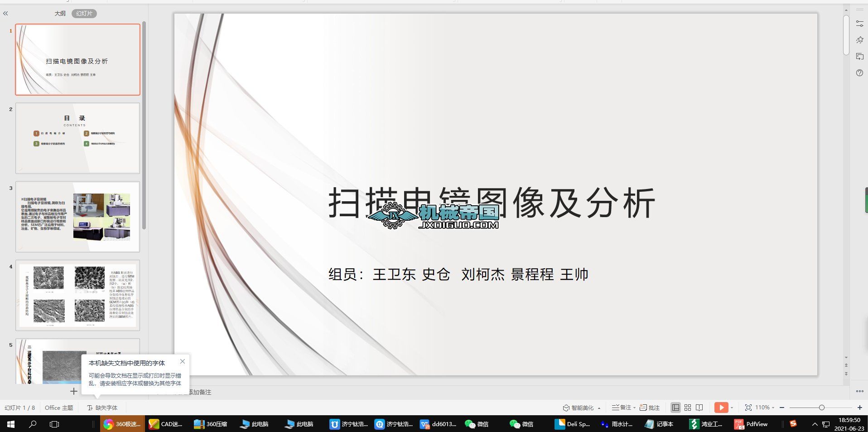Select slide 1 thumbnail in the panel

[x=78, y=59]
